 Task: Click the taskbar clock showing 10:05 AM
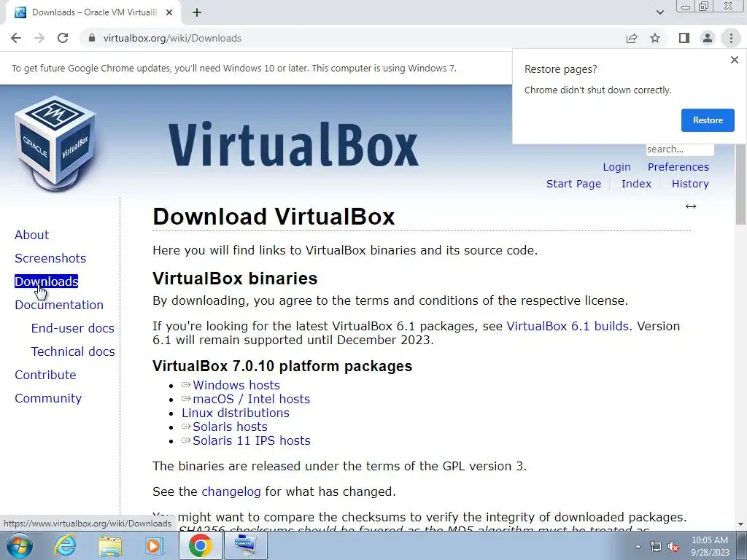tap(710, 546)
